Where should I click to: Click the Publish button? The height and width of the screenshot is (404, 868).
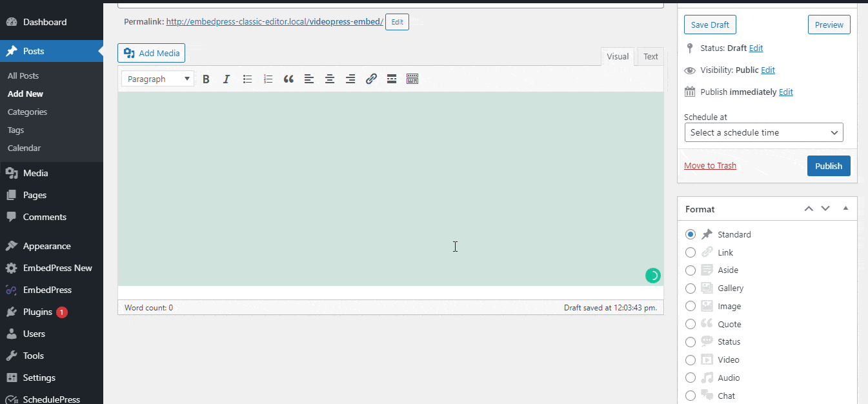[x=829, y=166]
